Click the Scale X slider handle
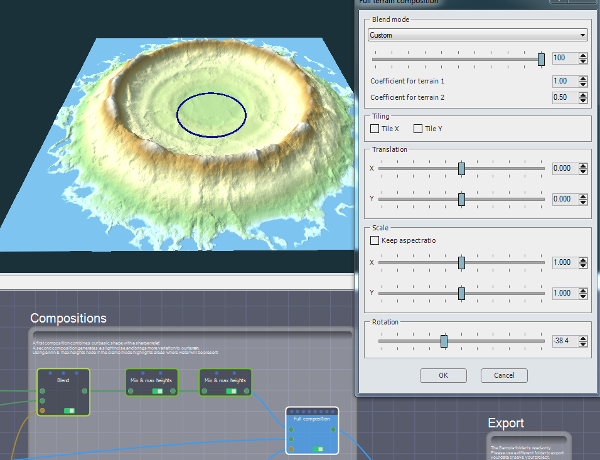Image resolution: width=600 pixels, height=460 pixels. pyautogui.click(x=461, y=263)
